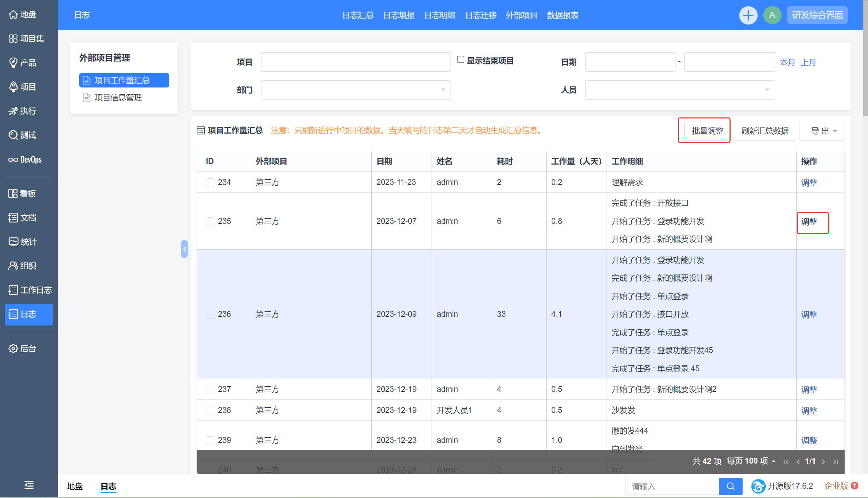The image size is (868, 498).
Task: Collapse the left panel with chevron handle
Action: [184, 249]
